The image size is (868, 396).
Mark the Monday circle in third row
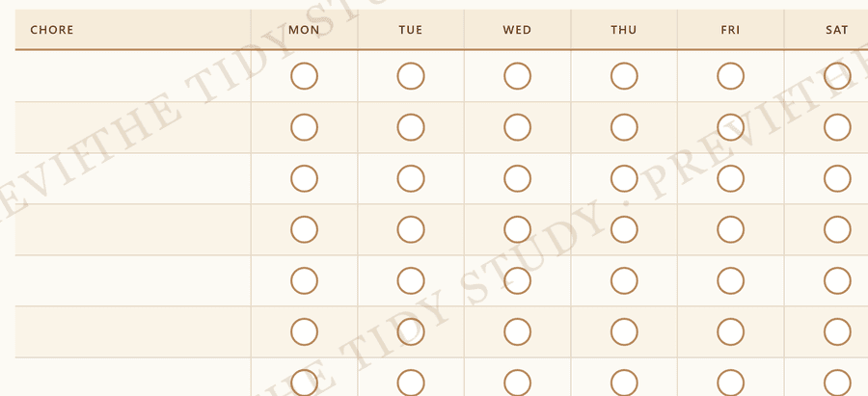(x=304, y=178)
